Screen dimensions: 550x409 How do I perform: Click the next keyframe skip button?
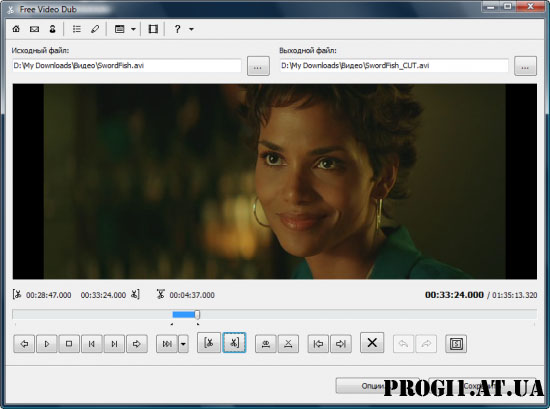tap(167, 344)
